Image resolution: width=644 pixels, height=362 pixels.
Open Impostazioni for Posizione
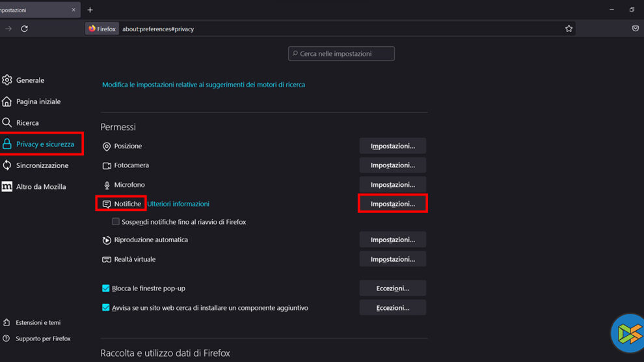(x=392, y=146)
